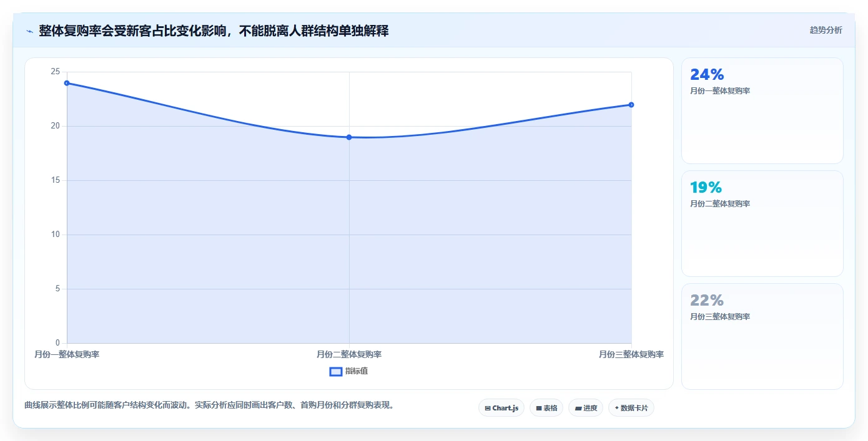Click the 表格 tag

pos(546,408)
